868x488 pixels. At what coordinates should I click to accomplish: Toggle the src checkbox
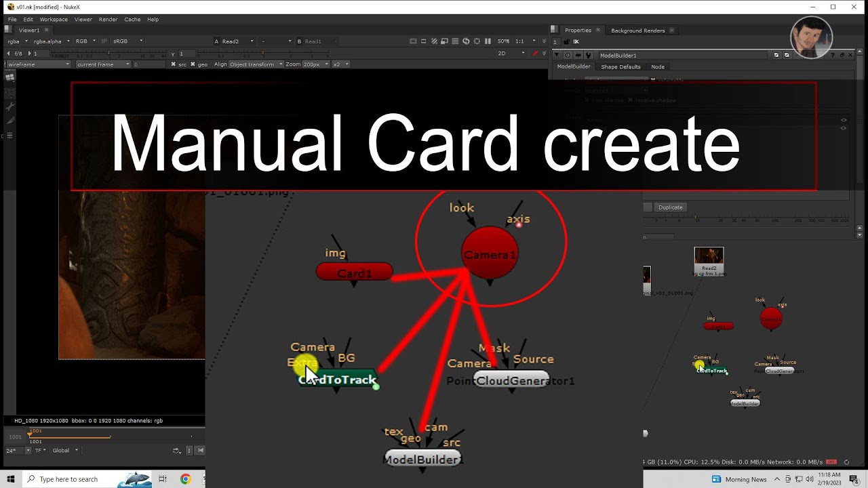pos(173,64)
